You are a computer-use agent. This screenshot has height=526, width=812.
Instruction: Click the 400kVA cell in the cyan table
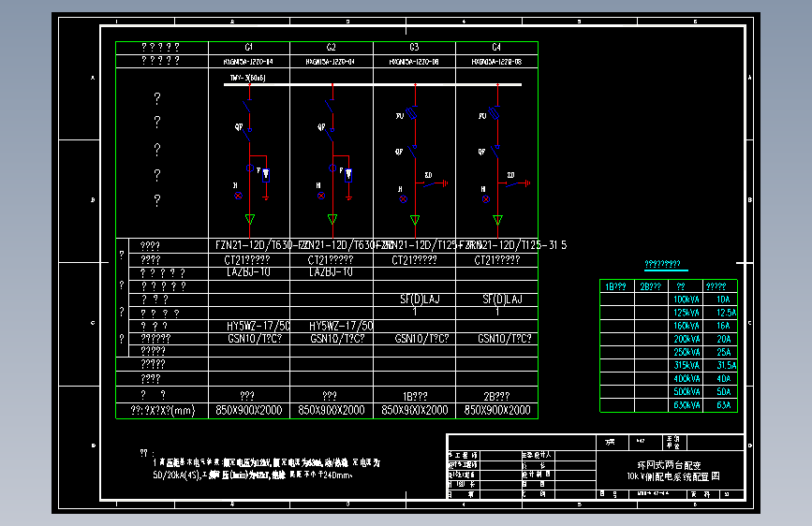(x=687, y=379)
